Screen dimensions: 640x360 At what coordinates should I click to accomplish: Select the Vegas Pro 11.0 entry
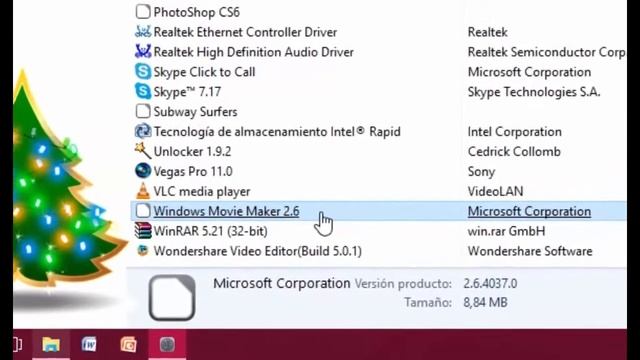point(193,171)
